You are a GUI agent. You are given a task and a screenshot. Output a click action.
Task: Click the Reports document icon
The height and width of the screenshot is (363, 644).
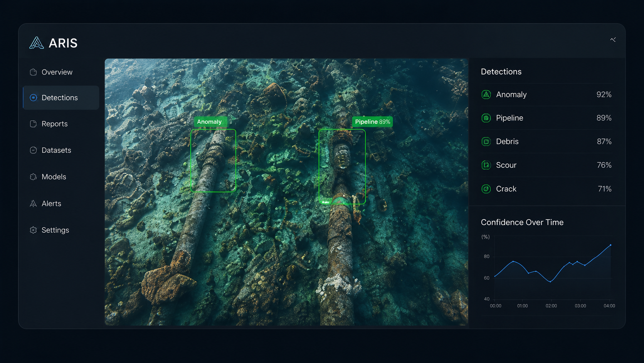point(33,124)
